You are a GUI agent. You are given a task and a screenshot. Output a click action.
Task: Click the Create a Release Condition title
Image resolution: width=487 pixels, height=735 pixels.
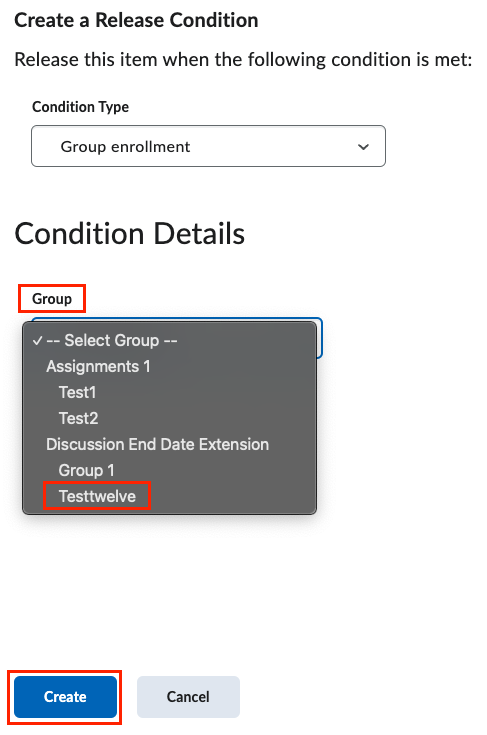tap(136, 20)
